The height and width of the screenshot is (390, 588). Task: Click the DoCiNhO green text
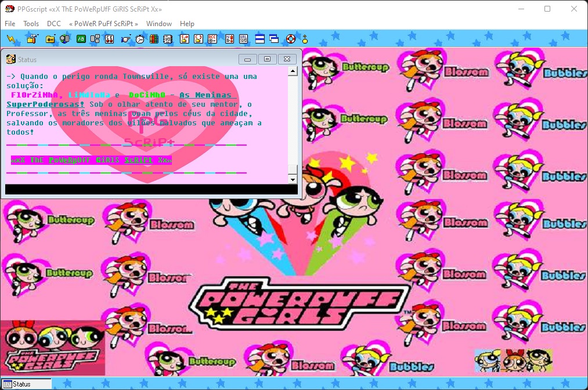pyautogui.click(x=147, y=95)
